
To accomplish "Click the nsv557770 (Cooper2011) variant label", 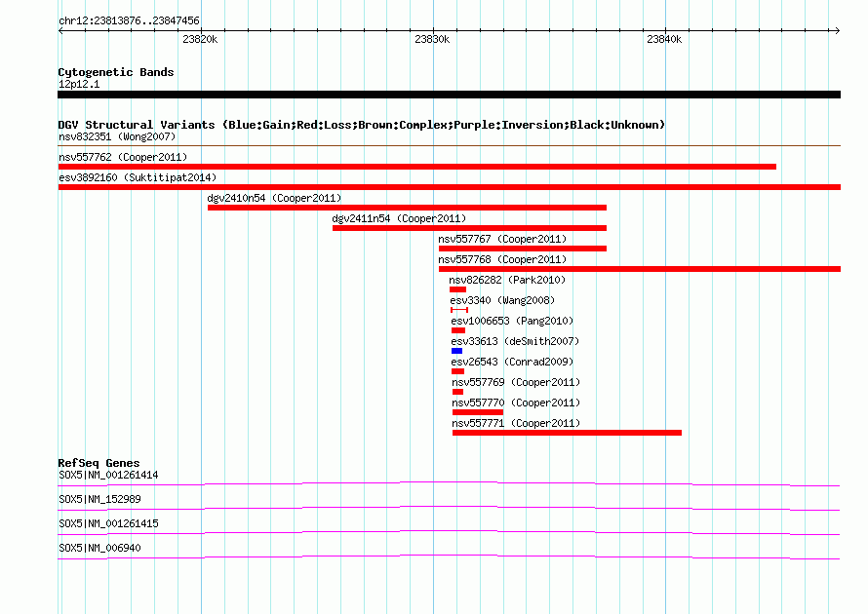I will pos(516,403).
